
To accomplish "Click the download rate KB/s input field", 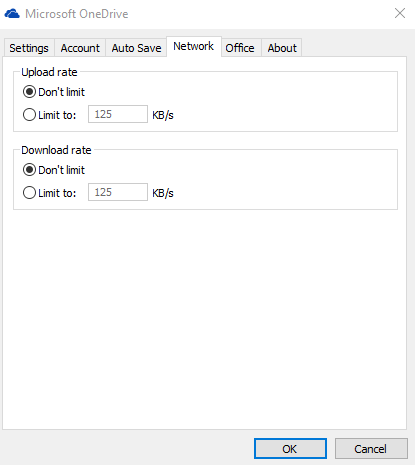I will tap(118, 192).
